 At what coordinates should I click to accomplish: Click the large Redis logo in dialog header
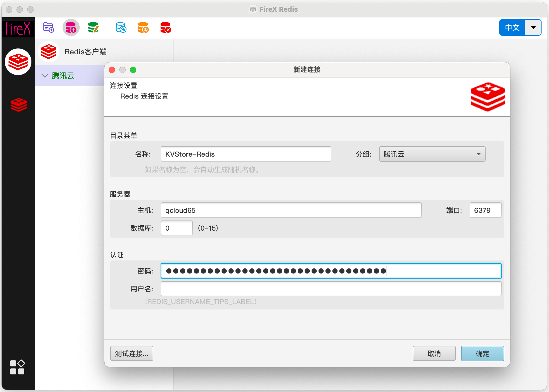(487, 97)
